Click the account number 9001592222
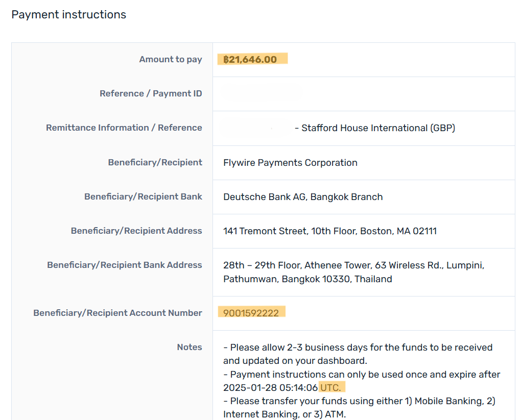 (251, 313)
